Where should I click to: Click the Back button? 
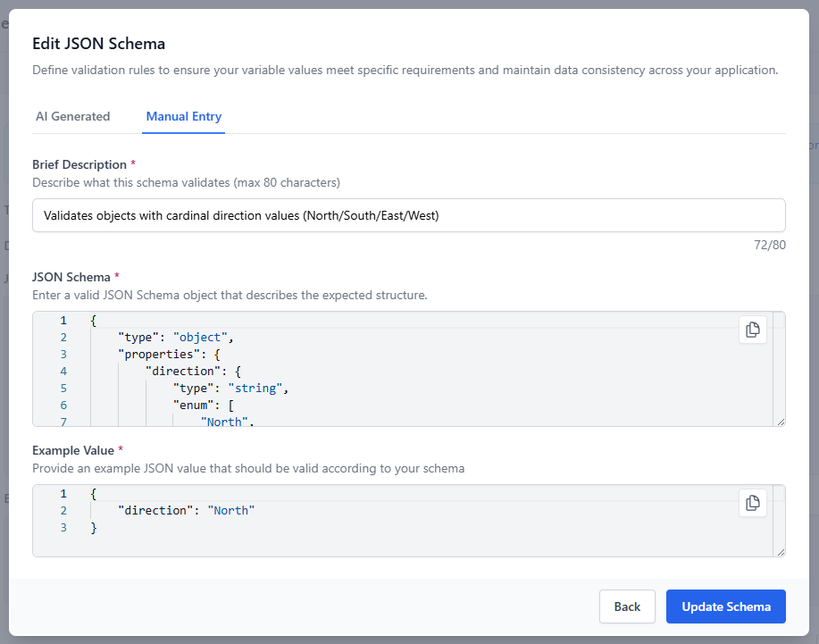(627, 606)
